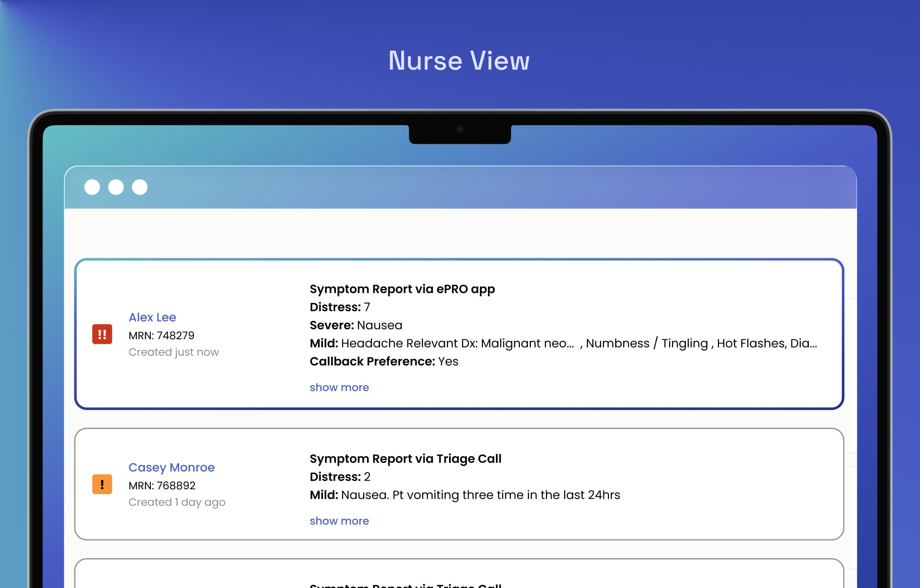Image resolution: width=920 pixels, height=588 pixels.
Task: Click the Symptom Report via Triage Call heading
Action: pyautogui.click(x=405, y=459)
